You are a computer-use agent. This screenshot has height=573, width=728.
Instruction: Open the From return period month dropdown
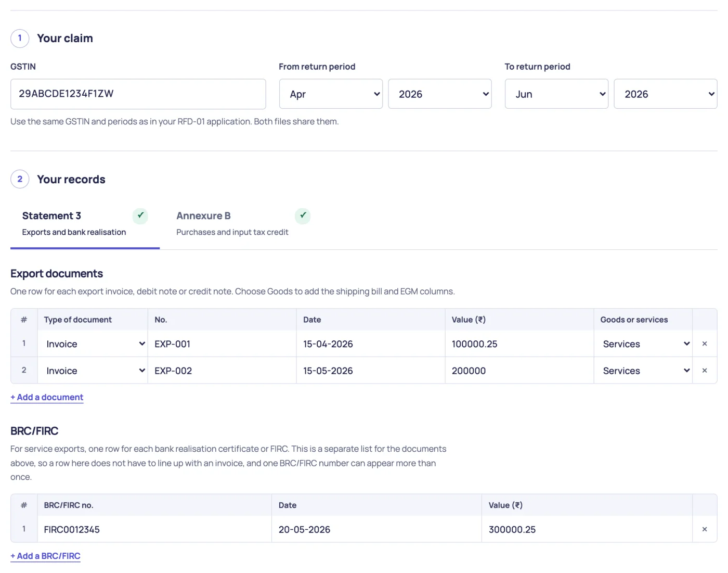pos(331,94)
